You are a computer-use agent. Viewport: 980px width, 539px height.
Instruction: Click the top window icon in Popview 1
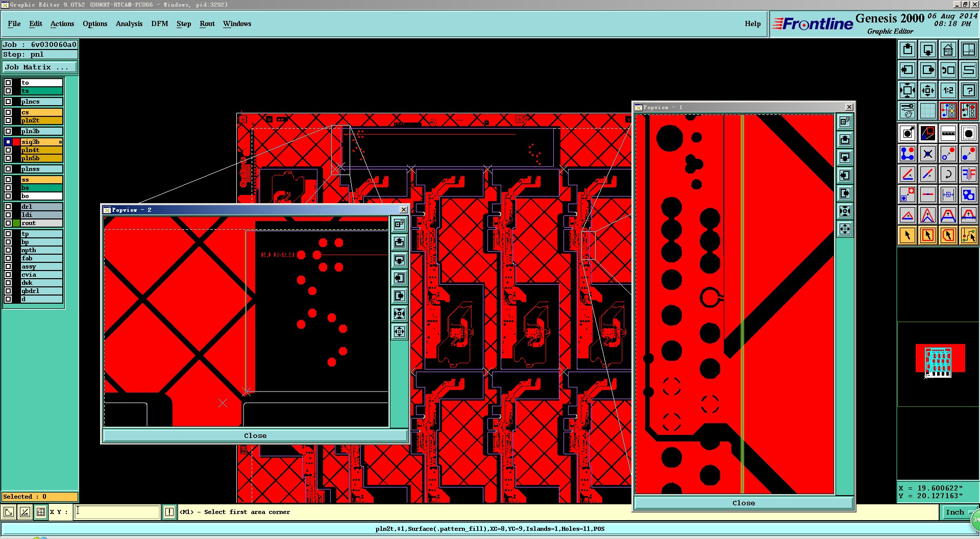pos(845,121)
